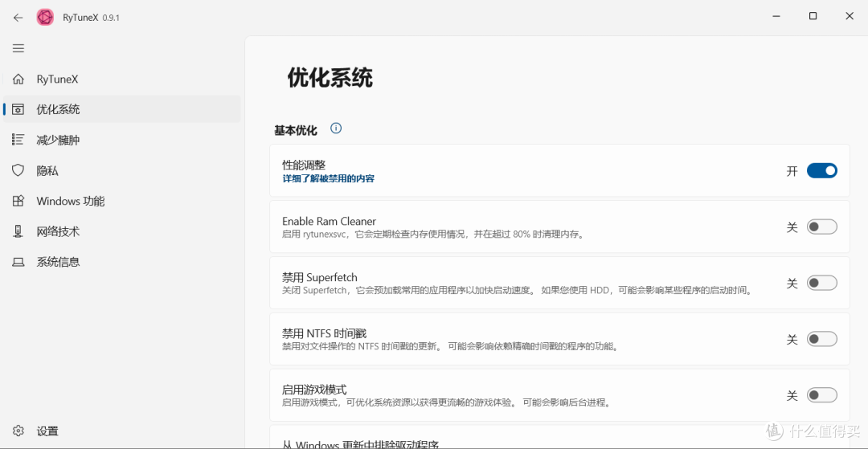The image size is (868, 449).
Task: Click the home icon beside RyTuneX
Action: point(18,79)
